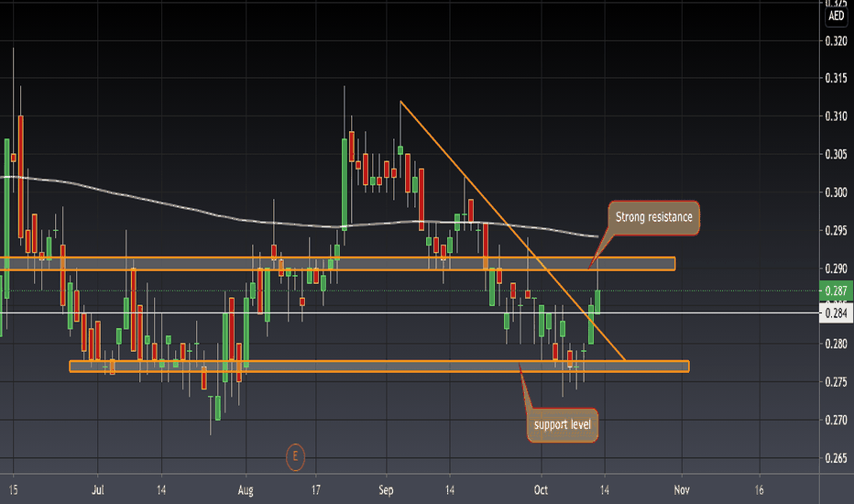
Task: Click the 0.310 price axis value
Action: click(836, 116)
